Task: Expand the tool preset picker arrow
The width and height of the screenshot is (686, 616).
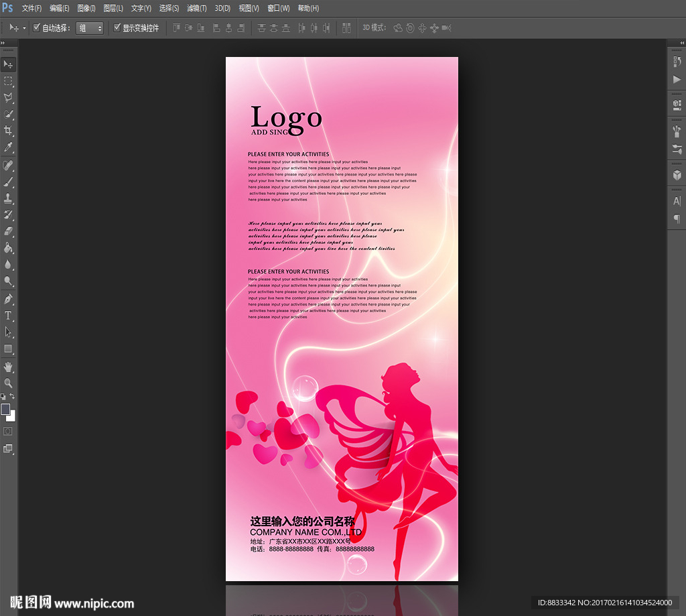Action: (25, 28)
